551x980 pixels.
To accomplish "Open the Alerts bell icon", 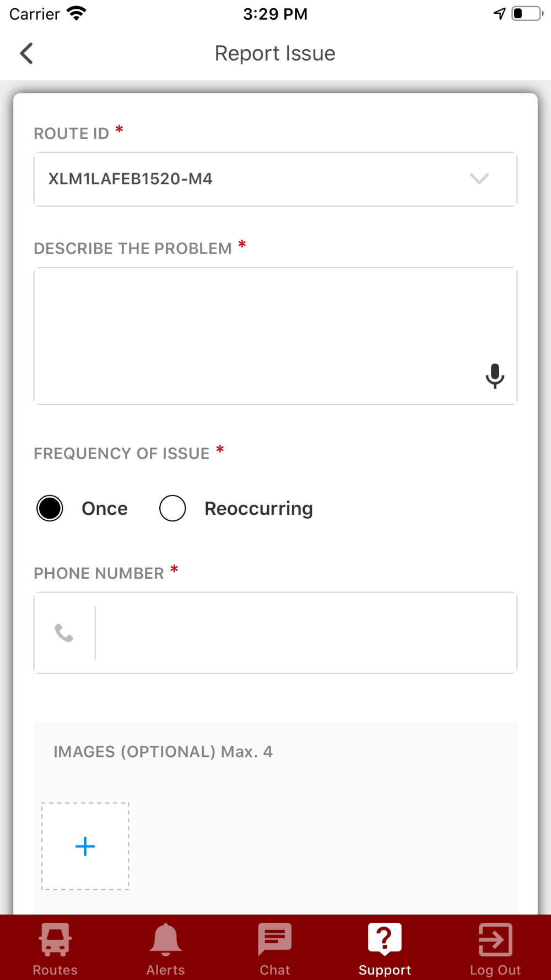I will click(x=165, y=939).
